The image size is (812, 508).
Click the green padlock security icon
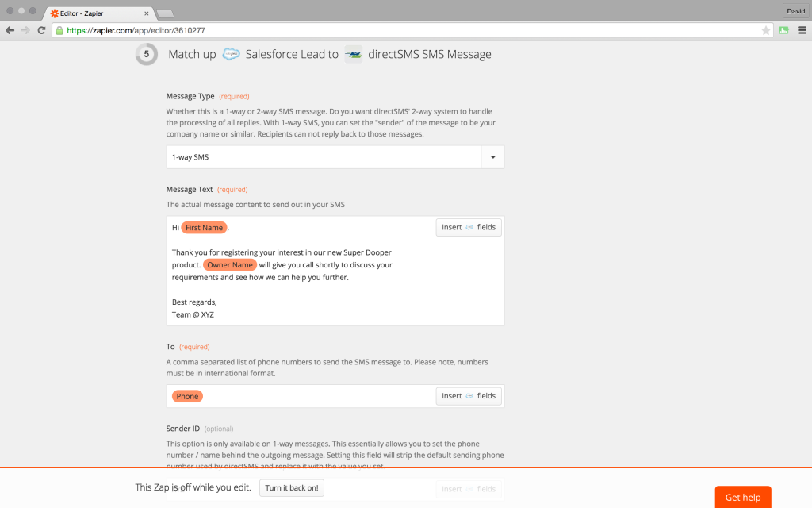tap(59, 31)
